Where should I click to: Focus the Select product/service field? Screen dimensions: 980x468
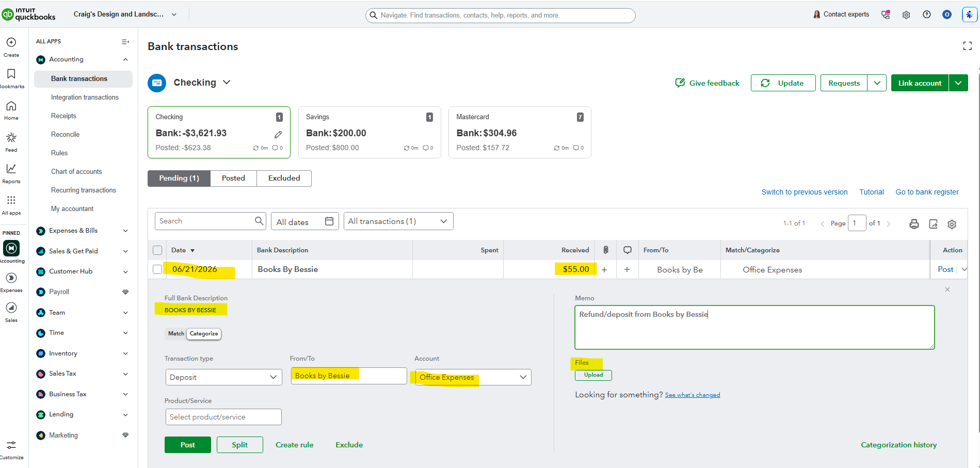coord(223,417)
